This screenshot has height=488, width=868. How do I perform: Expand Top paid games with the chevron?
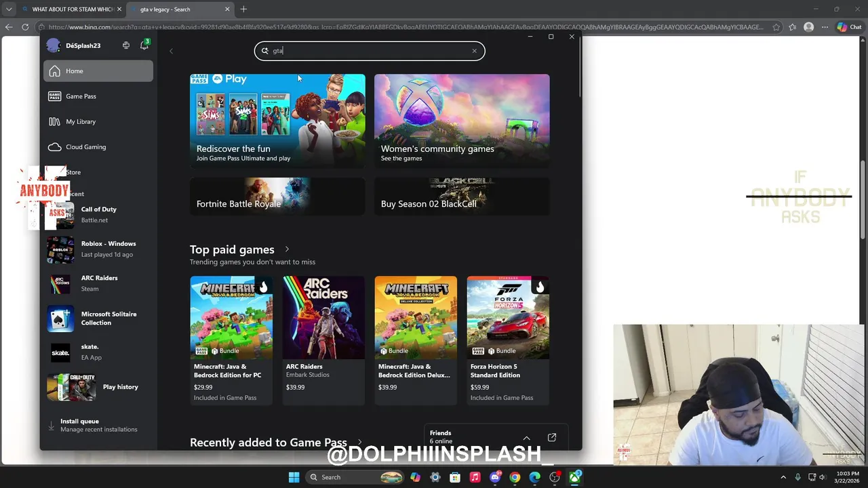coord(287,249)
